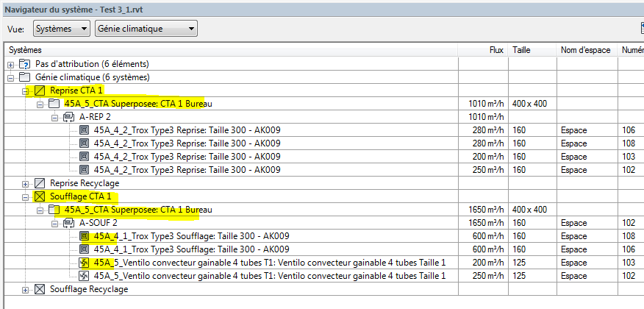Open the Génie climatique discipline dropdown

pyautogui.click(x=146, y=29)
